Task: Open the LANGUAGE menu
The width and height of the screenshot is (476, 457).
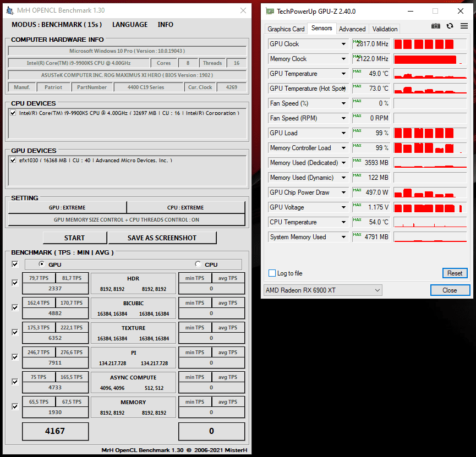Action: pos(130,25)
